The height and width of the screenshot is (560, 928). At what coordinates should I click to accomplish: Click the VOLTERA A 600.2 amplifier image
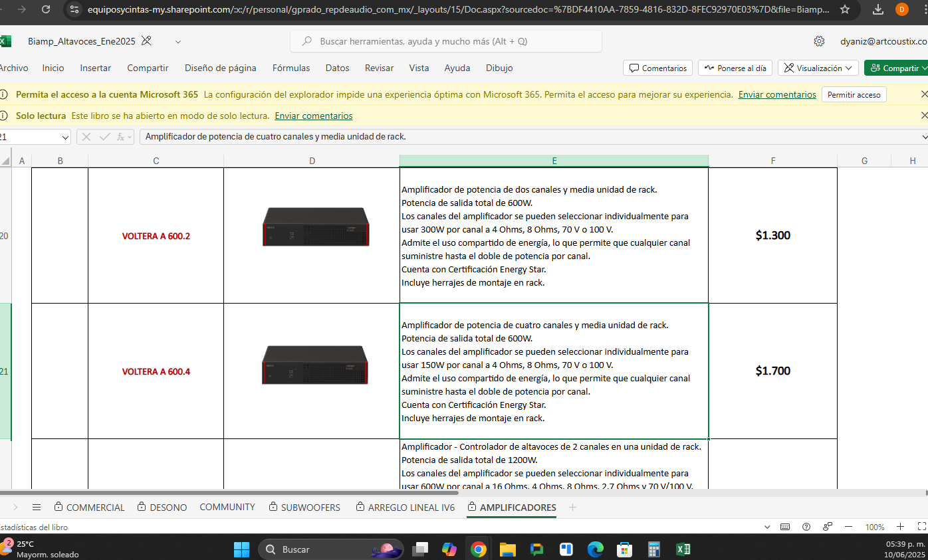[x=316, y=227]
